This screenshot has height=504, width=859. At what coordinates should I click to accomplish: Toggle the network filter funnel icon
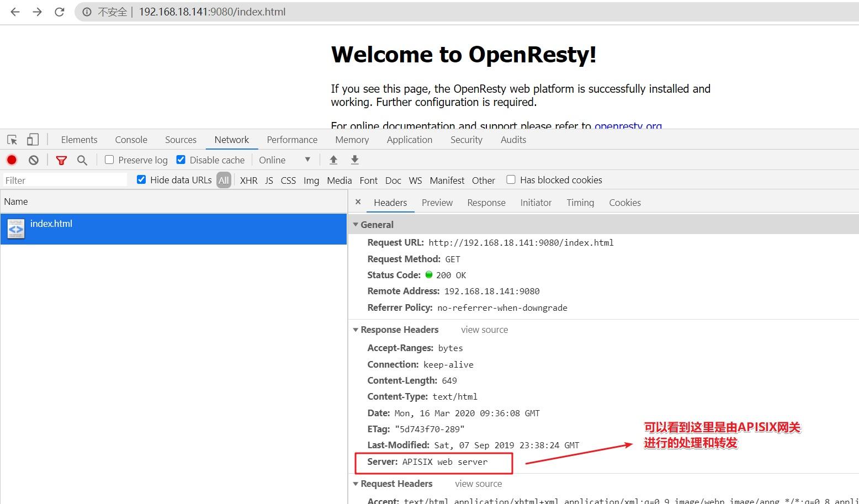pyautogui.click(x=61, y=160)
